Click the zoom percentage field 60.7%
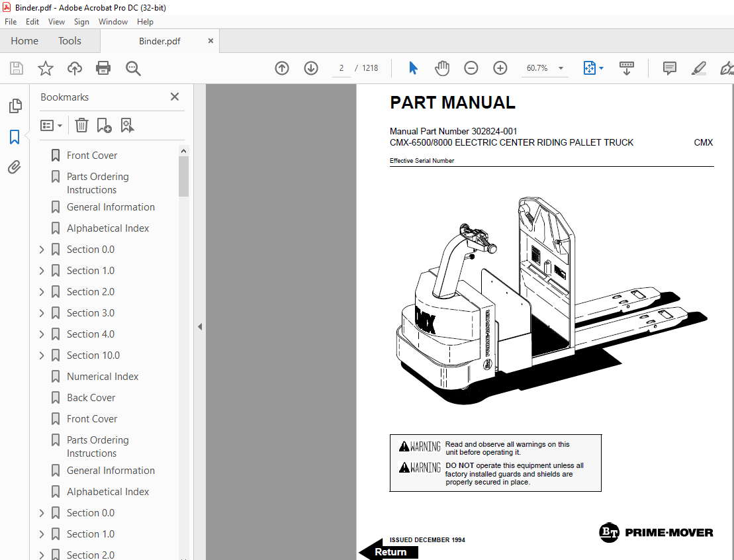734x560 pixels. pyautogui.click(x=537, y=68)
